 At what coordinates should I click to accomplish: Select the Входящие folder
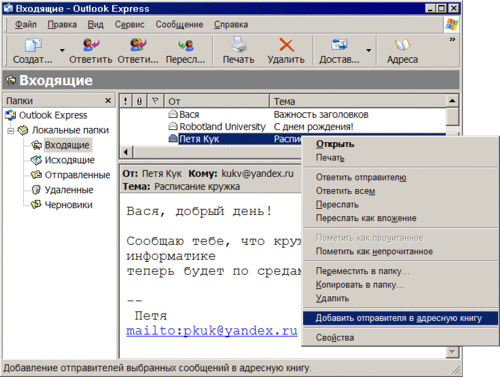67,145
